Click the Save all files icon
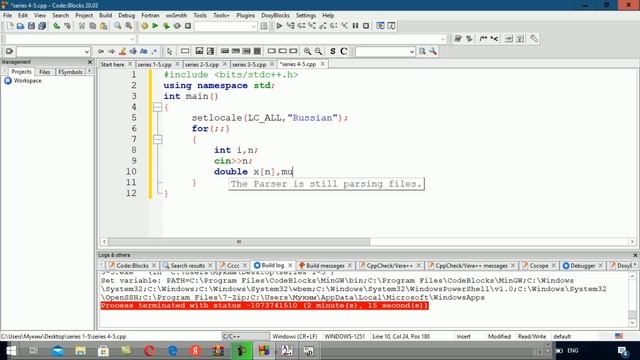The image size is (640, 360). click(42, 26)
